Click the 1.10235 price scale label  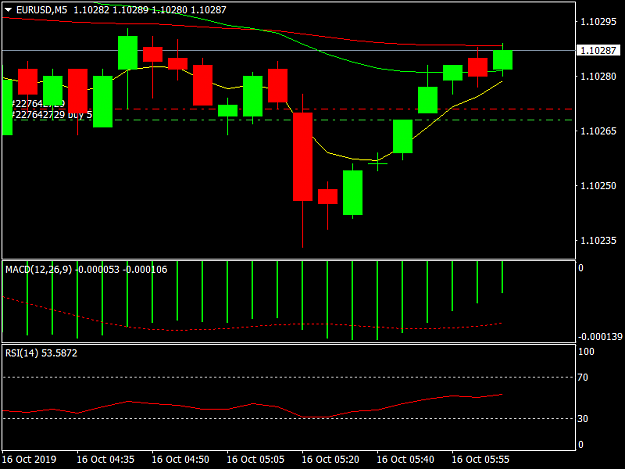598,241
